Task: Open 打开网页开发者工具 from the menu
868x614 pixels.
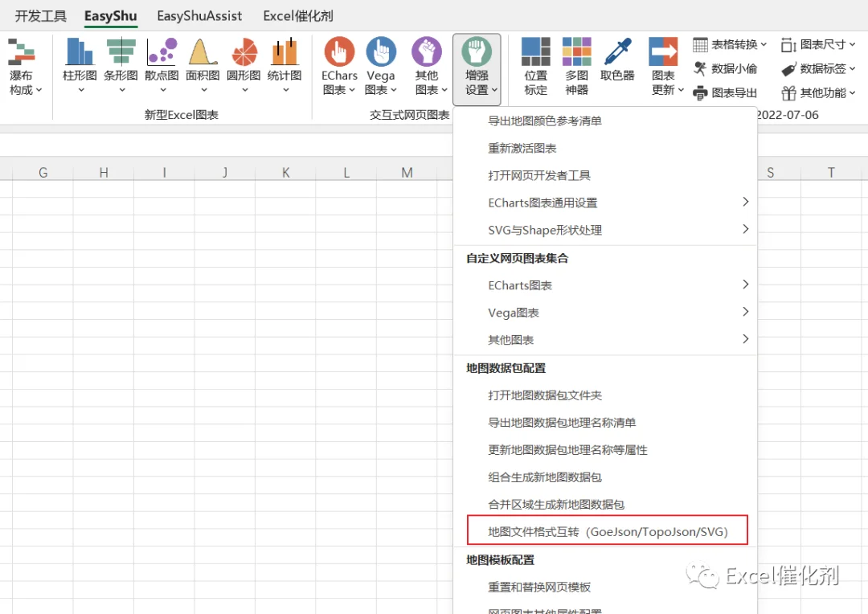Action: coord(605,175)
